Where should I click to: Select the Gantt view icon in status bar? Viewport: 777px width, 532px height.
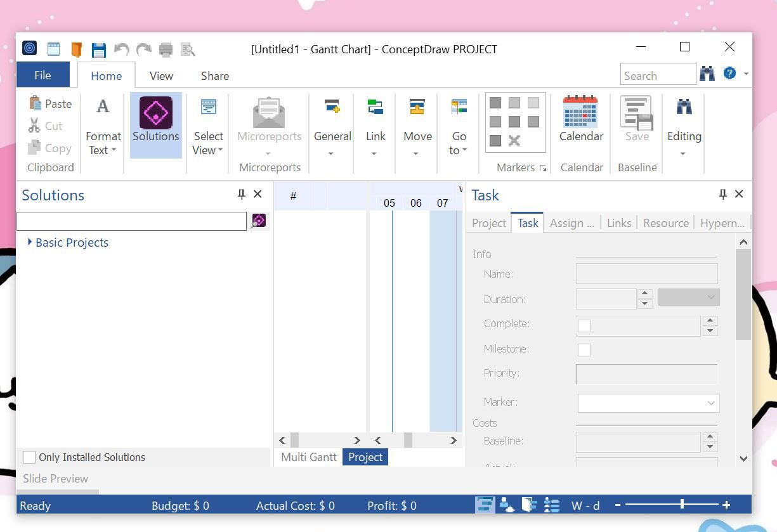tap(485, 504)
